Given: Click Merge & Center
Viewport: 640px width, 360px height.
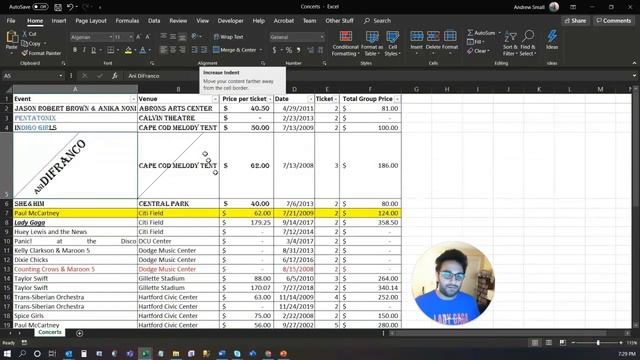Looking at the screenshot, I should click(235, 50).
